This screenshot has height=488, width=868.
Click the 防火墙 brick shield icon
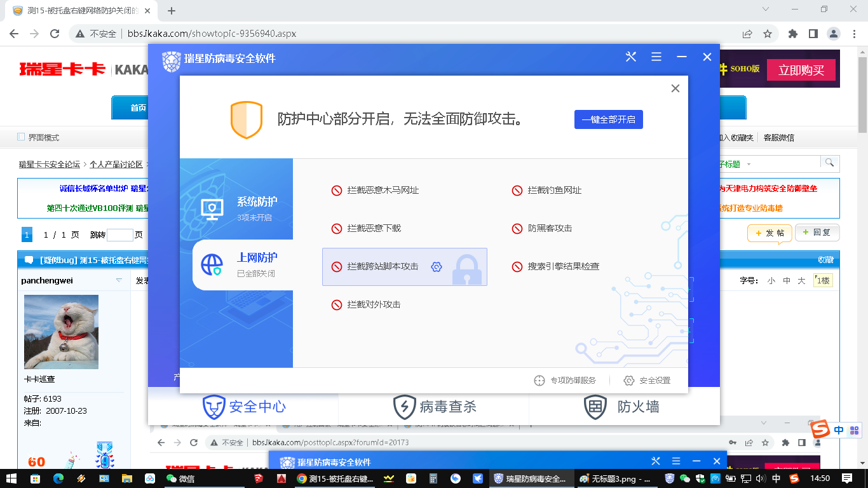click(x=595, y=407)
